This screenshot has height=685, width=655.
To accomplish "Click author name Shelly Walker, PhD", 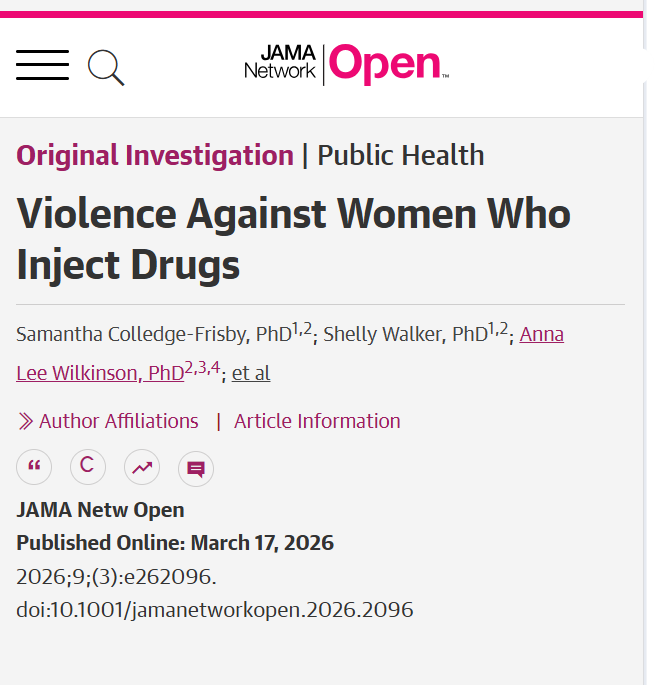I will (x=405, y=334).
